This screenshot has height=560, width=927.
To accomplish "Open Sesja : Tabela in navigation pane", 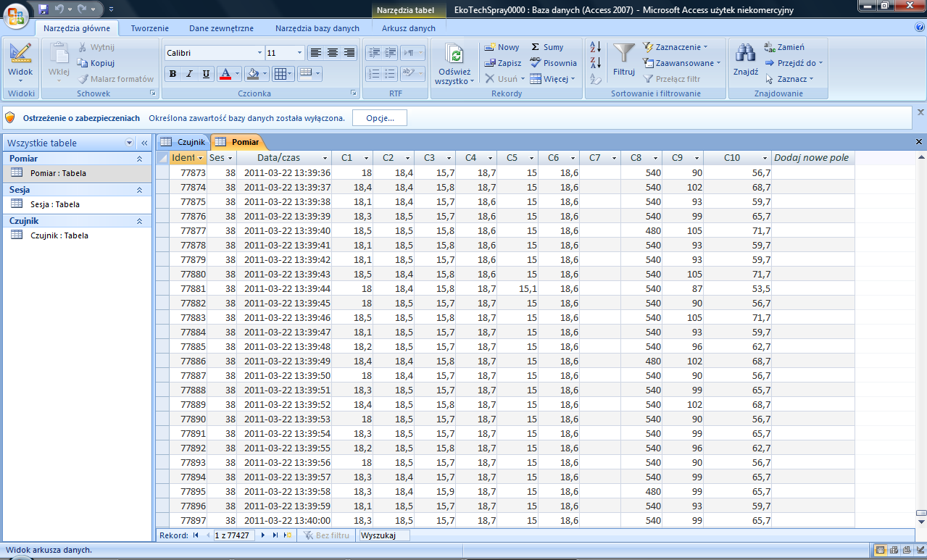I will (x=78, y=204).
